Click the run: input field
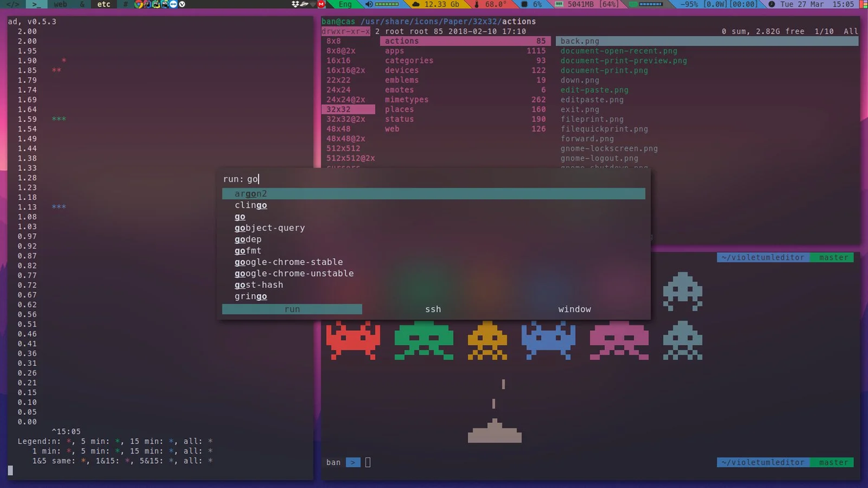 [434, 179]
